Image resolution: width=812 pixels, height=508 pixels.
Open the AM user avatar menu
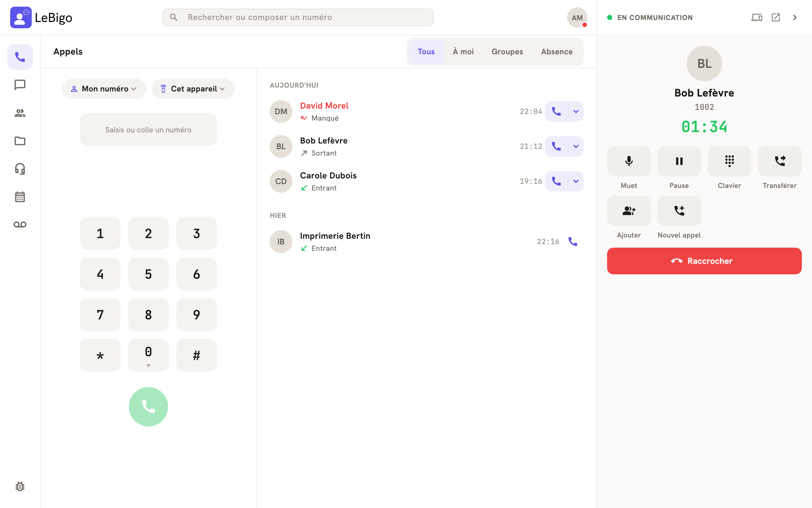click(x=577, y=17)
